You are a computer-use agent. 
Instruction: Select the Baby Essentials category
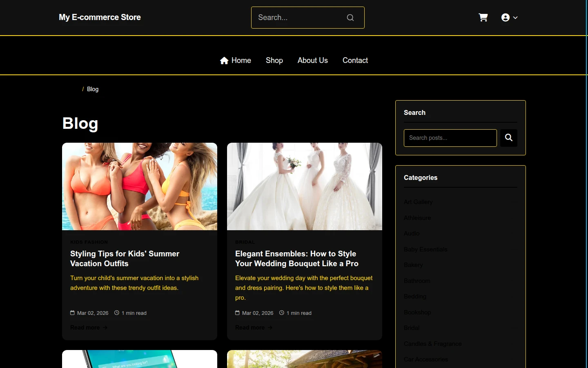(x=425, y=249)
